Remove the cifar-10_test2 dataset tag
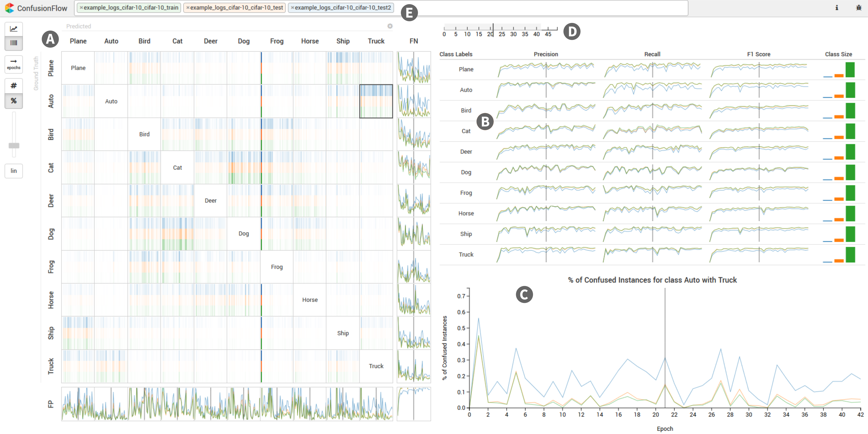 pos(292,8)
